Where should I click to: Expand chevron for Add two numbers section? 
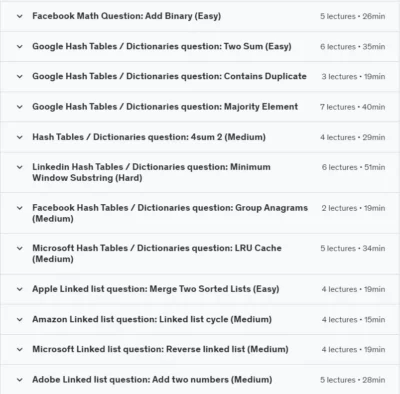[20, 380]
